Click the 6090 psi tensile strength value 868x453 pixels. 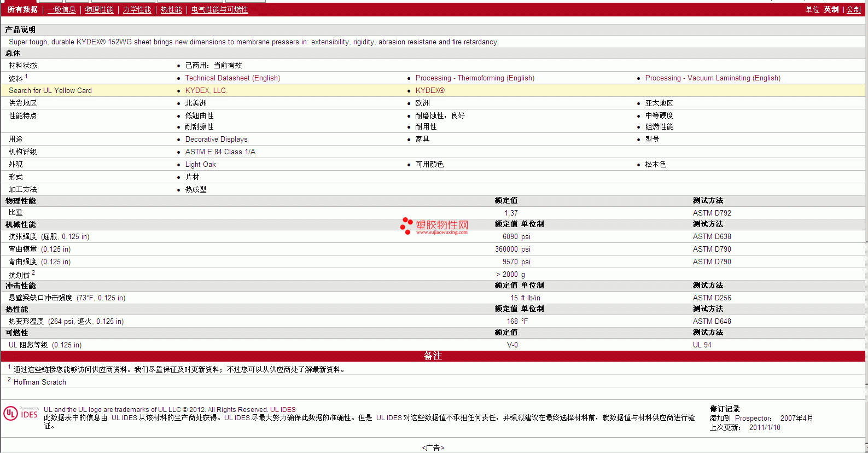click(516, 237)
